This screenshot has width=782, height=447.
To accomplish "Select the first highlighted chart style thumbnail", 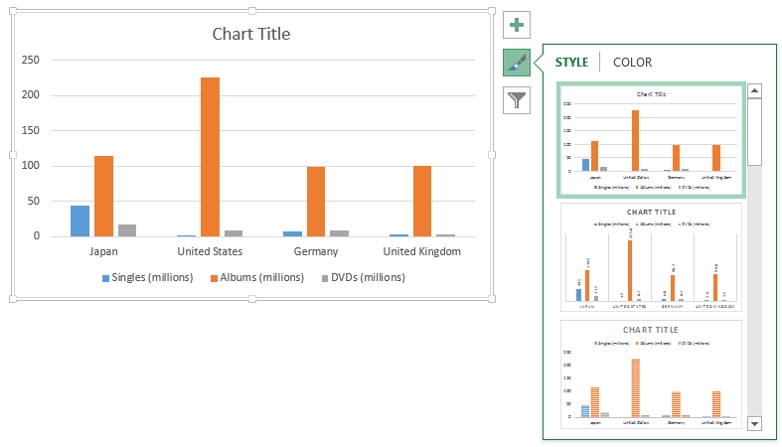I will coord(651,141).
